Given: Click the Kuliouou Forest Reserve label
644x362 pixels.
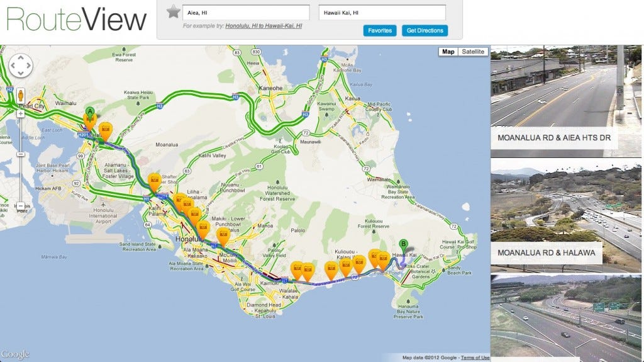Looking at the screenshot, I should coord(374,223).
